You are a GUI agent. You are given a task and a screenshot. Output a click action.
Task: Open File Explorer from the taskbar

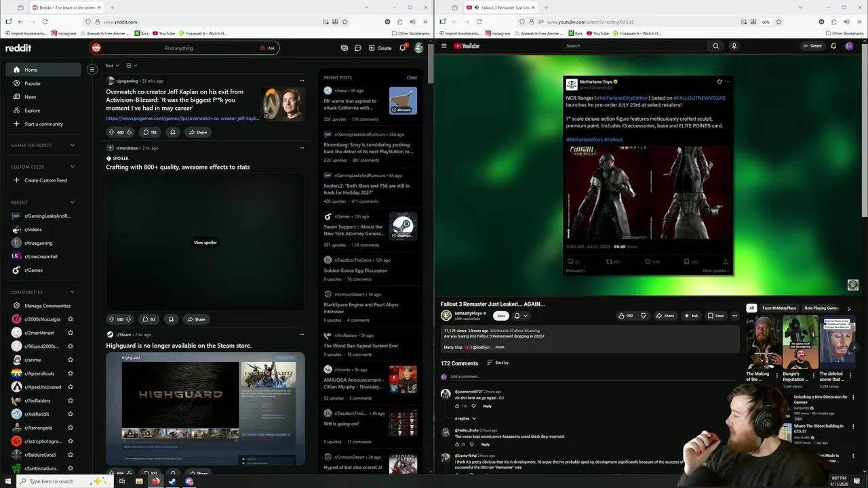pyautogui.click(x=139, y=481)
